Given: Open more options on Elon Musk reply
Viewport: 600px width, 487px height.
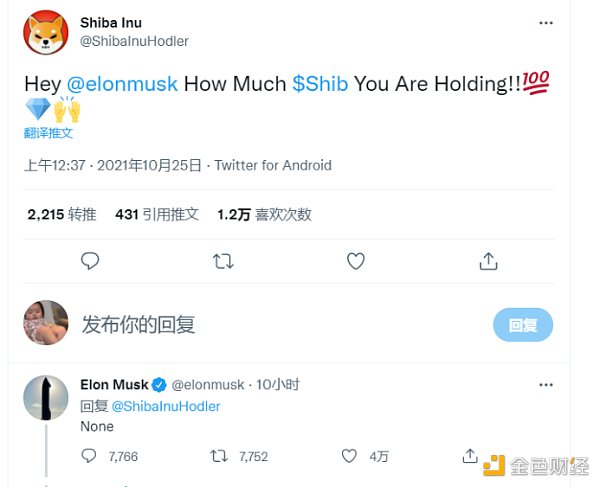Looking at the screenshot, I should click(545, 384).
